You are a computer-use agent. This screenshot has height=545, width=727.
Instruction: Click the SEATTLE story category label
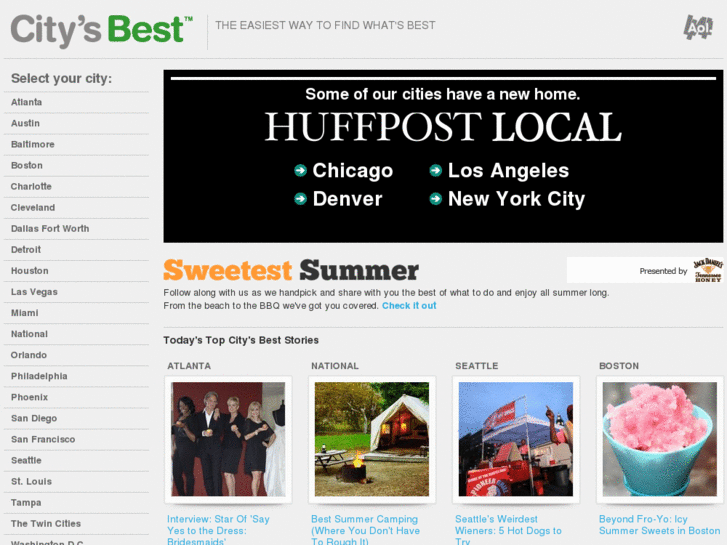[x=477, y=366]
